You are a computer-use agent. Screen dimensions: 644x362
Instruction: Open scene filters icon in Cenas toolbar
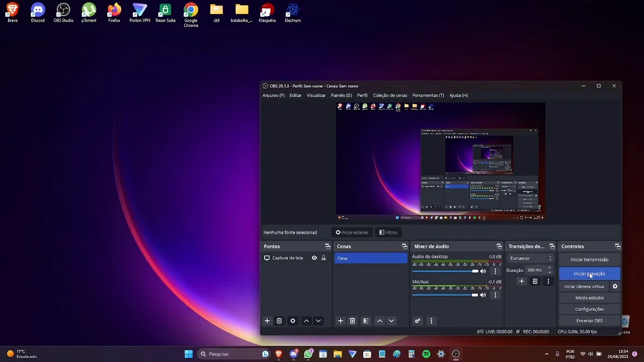click(x=366, y=321)
